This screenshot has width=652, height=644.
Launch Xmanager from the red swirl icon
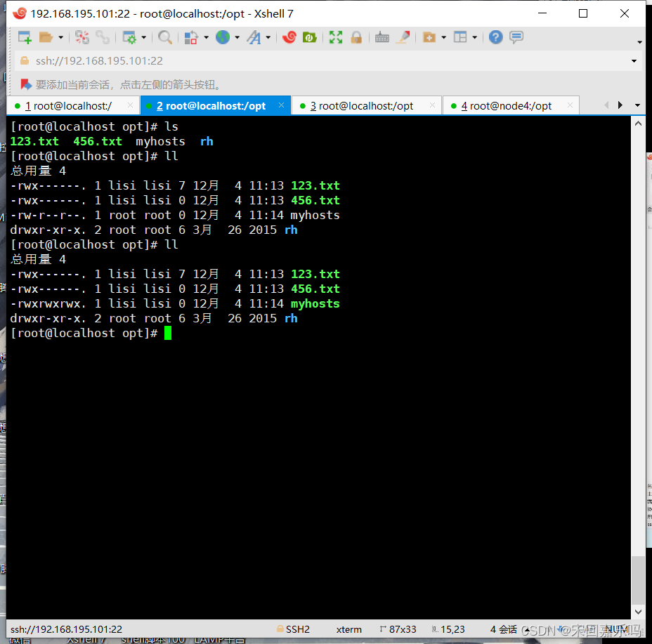[x=289, y=37]
